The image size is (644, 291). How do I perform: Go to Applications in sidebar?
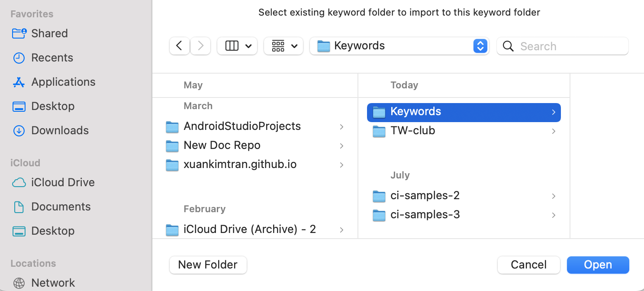(63, 82)
